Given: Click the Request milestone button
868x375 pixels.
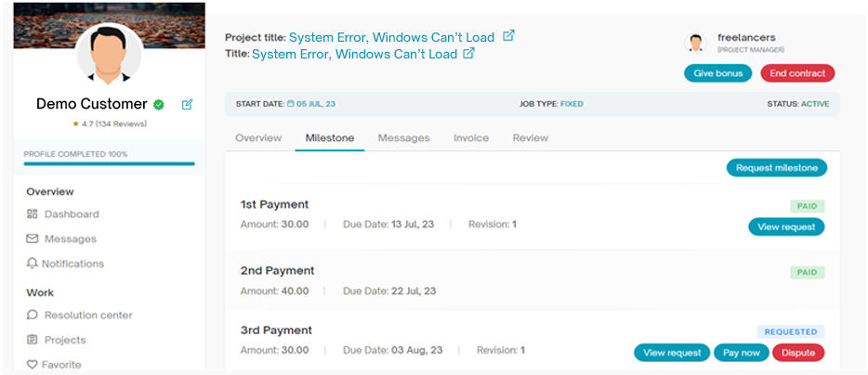Looking at the screenshot, I should [776, 168].
